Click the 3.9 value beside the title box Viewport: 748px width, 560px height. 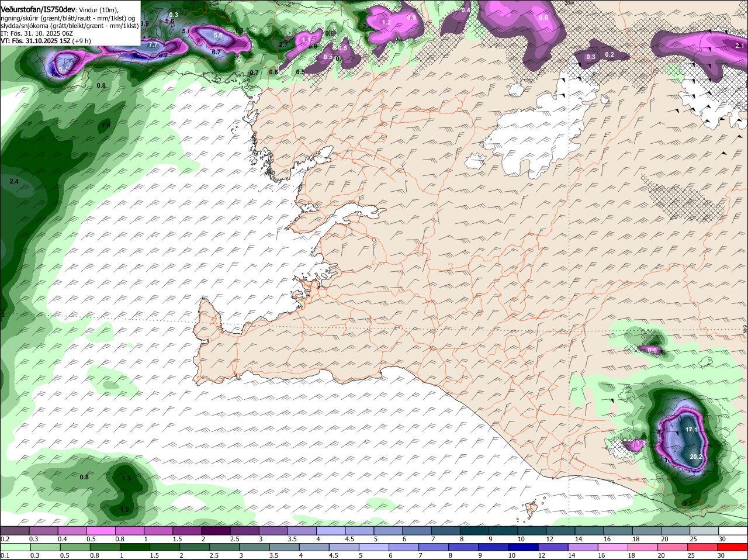145,23
